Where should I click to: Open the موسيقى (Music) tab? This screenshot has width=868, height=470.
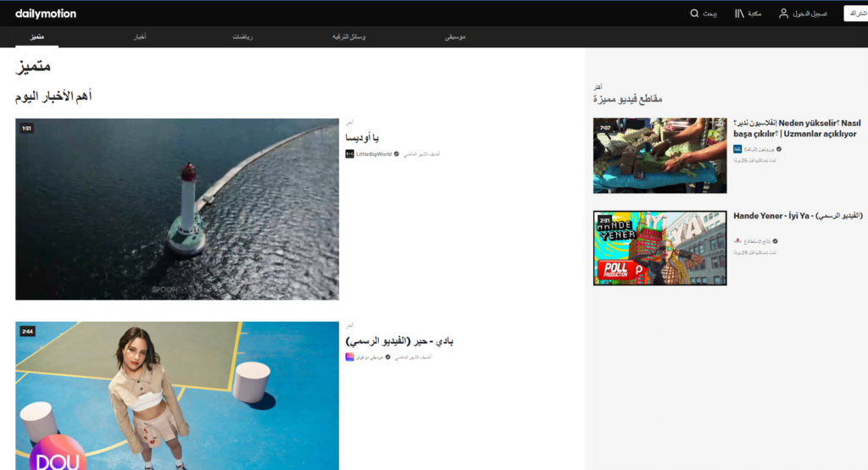[455, 37]
